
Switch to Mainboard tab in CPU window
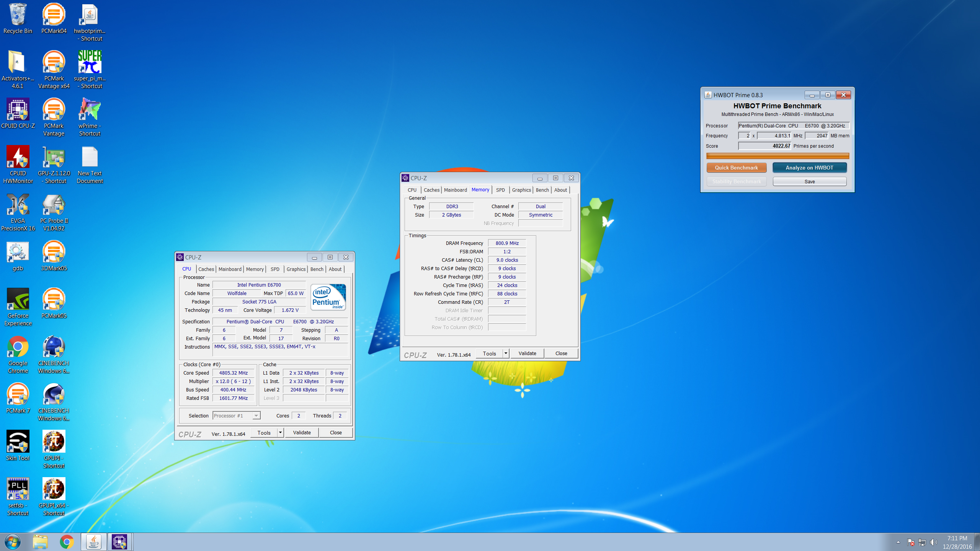[x=230, y=269]
